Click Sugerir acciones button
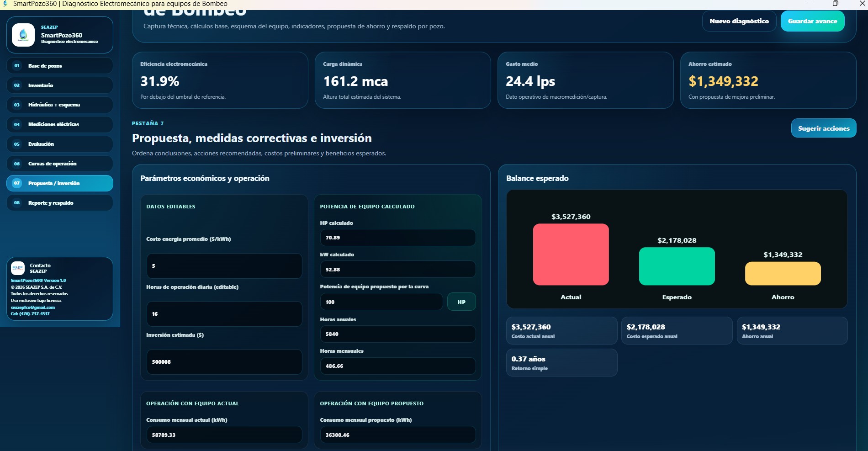Screen dimensions: 868x451 click(824, 128)
